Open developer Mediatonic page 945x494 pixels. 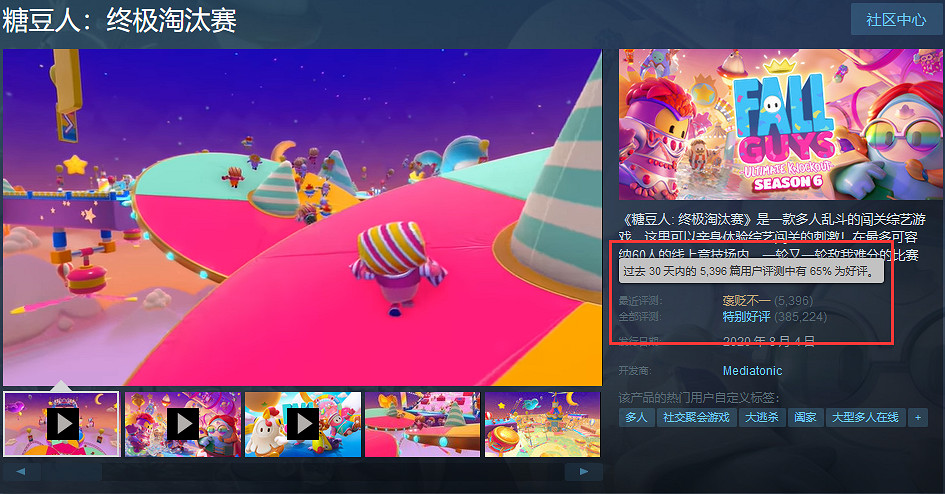[x=752, y=370]
